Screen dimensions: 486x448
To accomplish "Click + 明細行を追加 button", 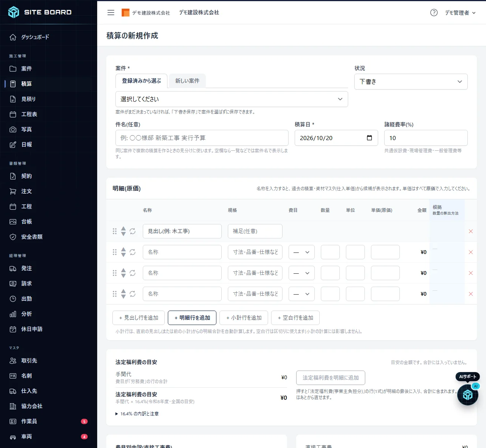I will click(x=192, y=318).
